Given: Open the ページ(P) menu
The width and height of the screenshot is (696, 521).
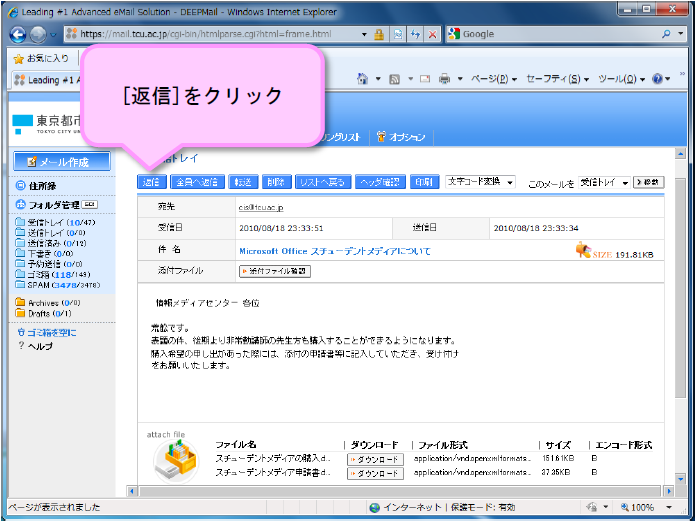Looking at the screenshot, I should point(494,79).
